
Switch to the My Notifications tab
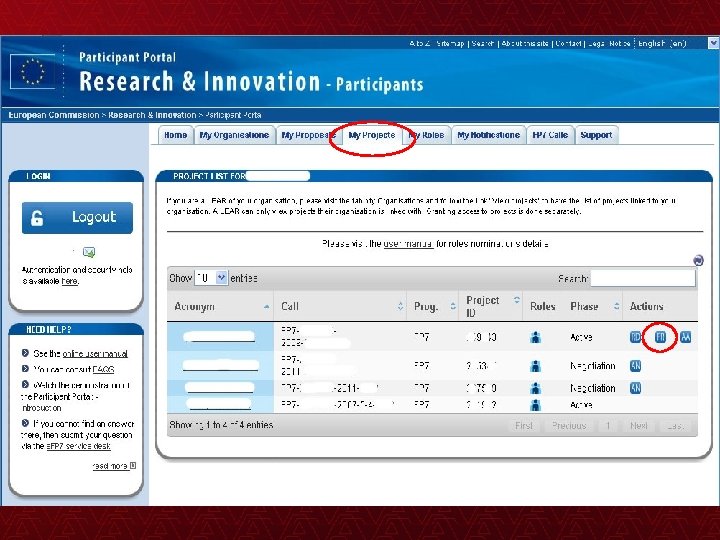(489, 135)
